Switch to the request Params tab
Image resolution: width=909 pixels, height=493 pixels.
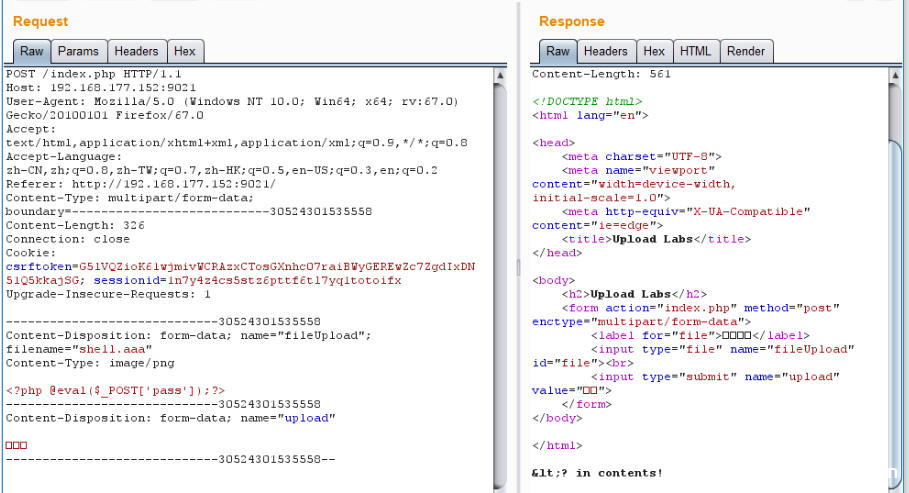point(78,51)
